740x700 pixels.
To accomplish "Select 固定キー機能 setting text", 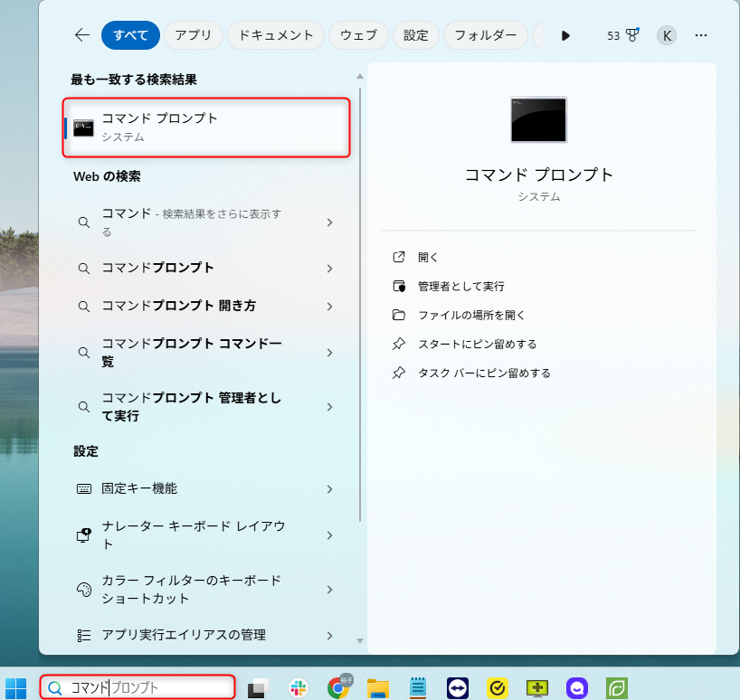I will point(139,488).
